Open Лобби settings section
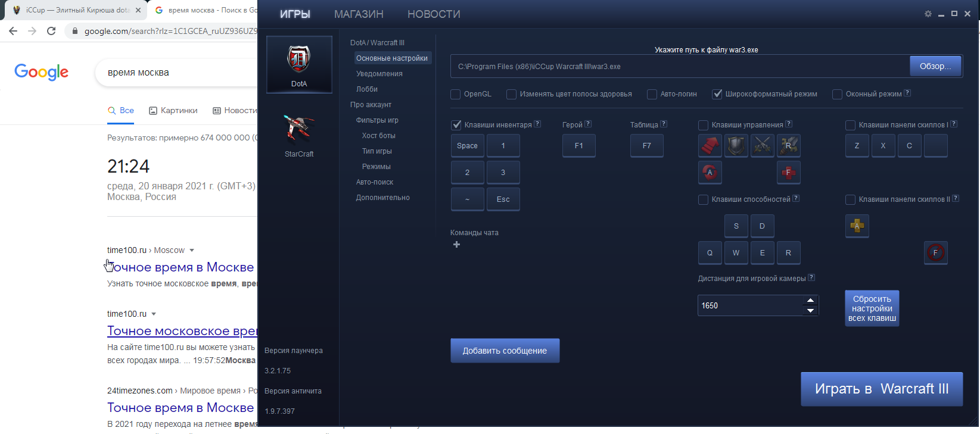 click(367, 89)
